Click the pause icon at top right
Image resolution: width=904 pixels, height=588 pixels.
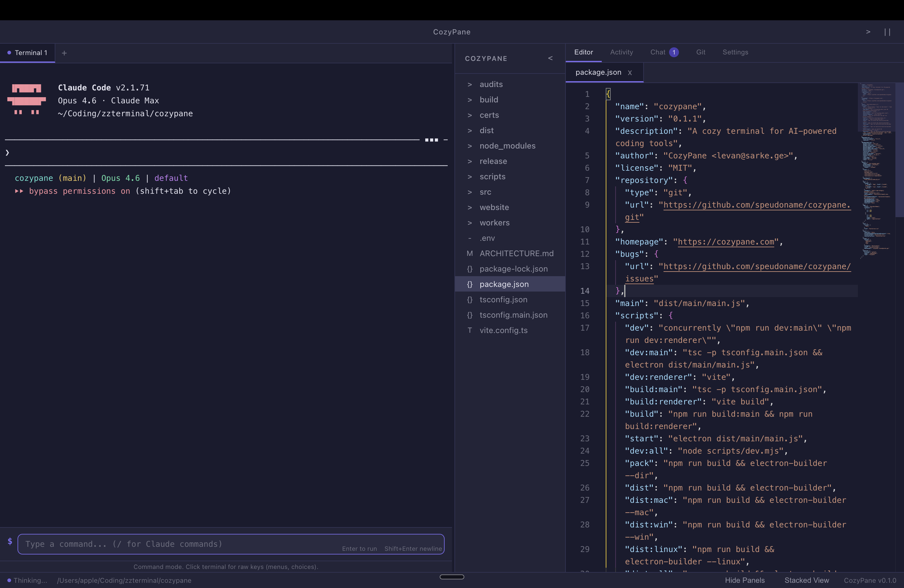(x=888, y=32)
